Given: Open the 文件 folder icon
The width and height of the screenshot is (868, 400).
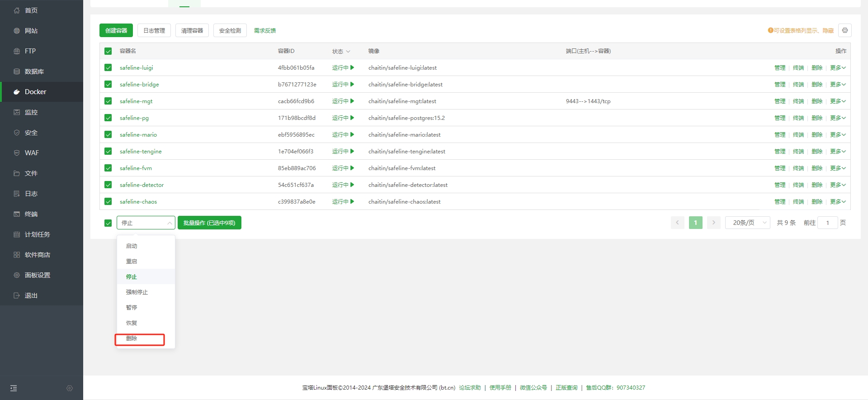Looking at the screenshot, I should click(x=17, y=173).
